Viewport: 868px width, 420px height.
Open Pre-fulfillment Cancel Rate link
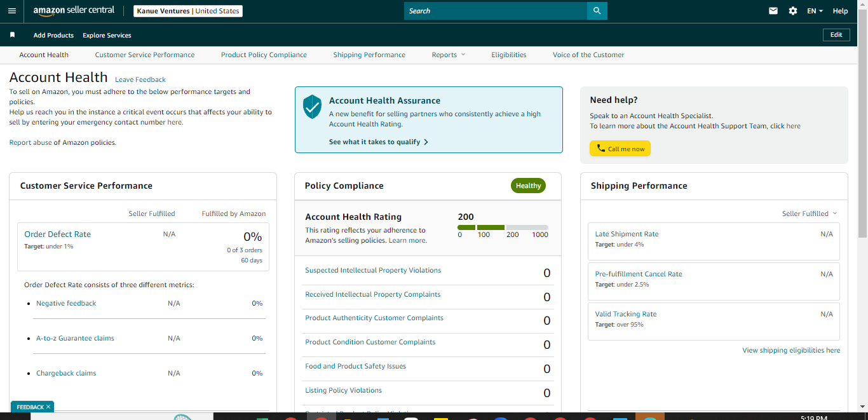(639, 274)
